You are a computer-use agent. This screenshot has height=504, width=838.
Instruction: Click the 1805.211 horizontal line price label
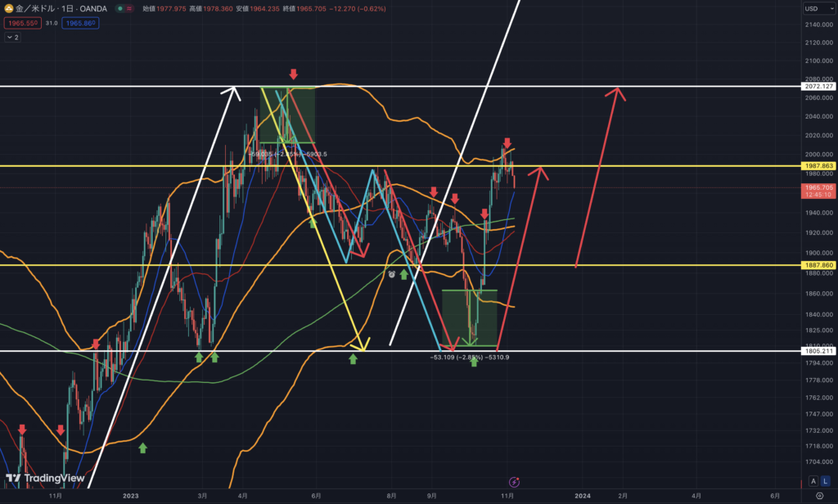(x=818, y=351)
